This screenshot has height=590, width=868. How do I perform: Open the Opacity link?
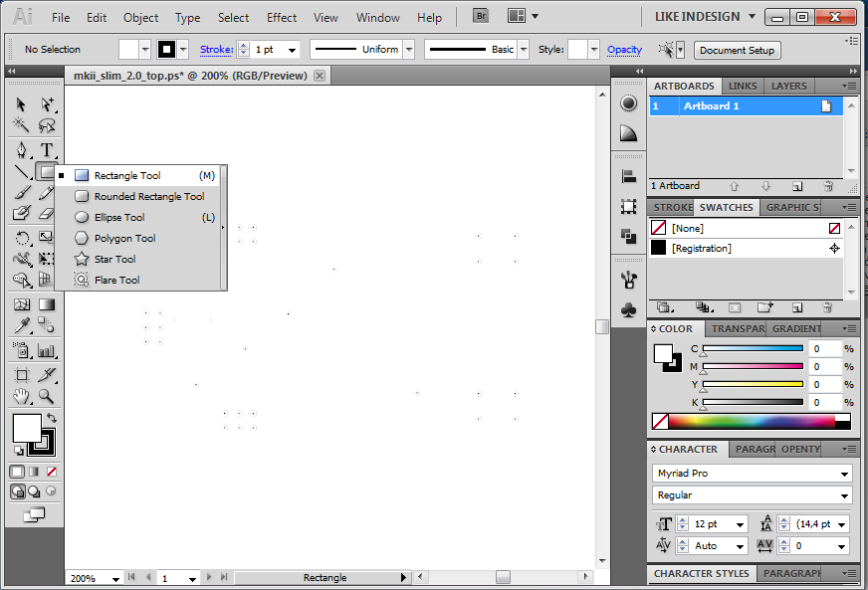624,50
